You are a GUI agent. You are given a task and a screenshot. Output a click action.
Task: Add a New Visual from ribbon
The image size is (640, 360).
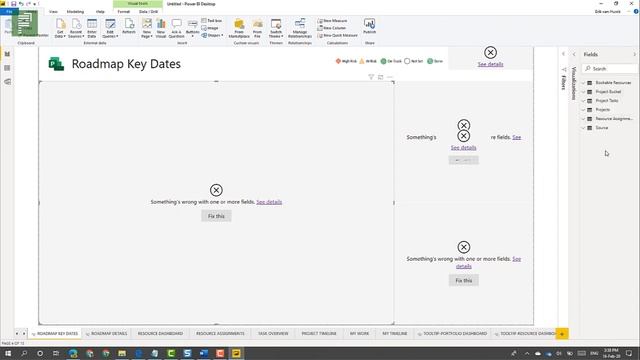pyautogui.click(x=161, y=28)
